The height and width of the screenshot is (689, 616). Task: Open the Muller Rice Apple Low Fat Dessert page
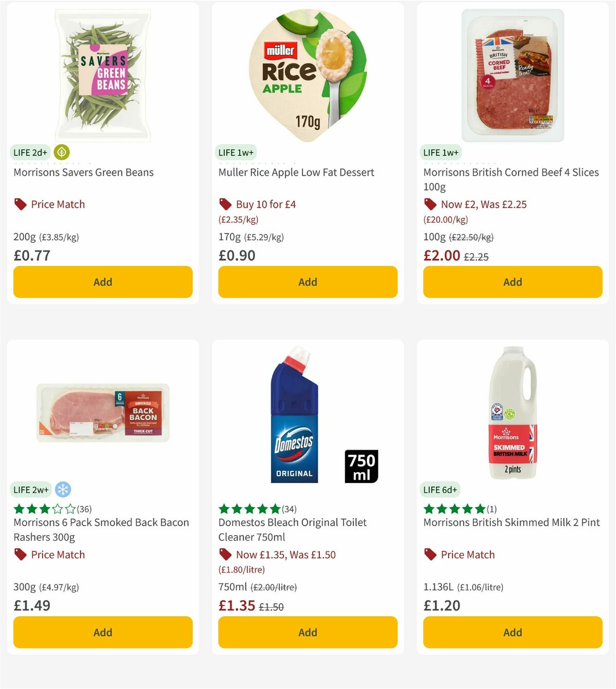coord(296,172)
